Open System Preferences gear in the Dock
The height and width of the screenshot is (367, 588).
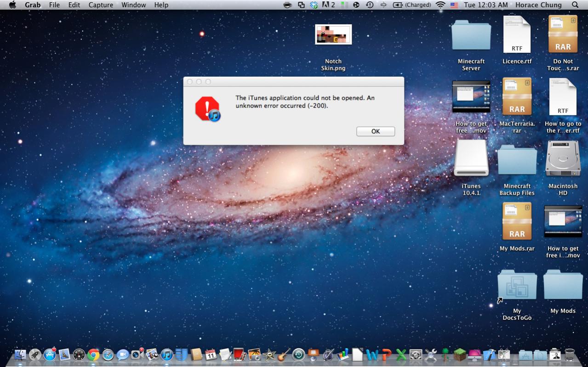416,355
